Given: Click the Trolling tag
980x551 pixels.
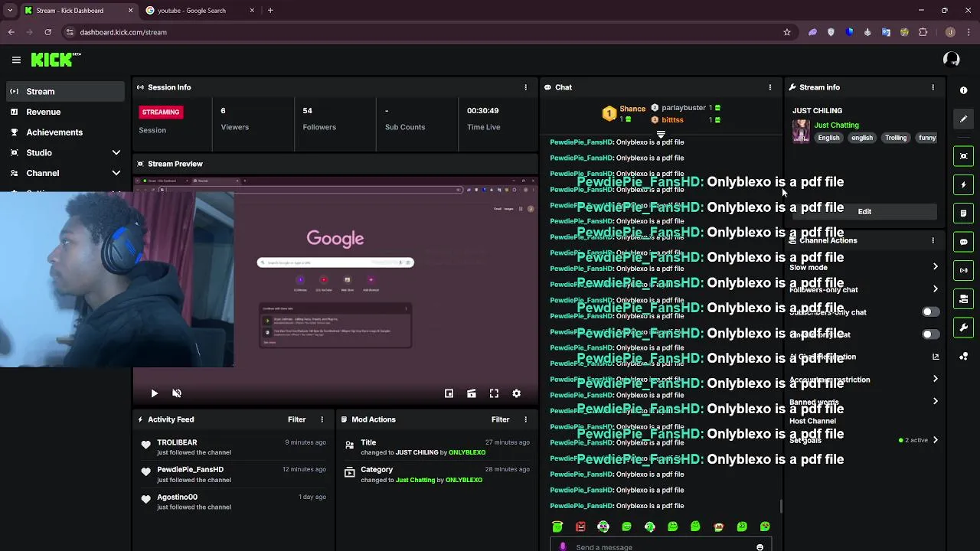Looking at the screenshot, I should [896, 138].
